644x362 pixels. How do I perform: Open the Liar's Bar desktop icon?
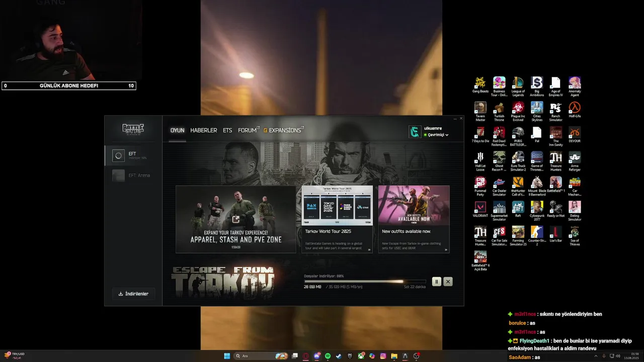[556, 235]
